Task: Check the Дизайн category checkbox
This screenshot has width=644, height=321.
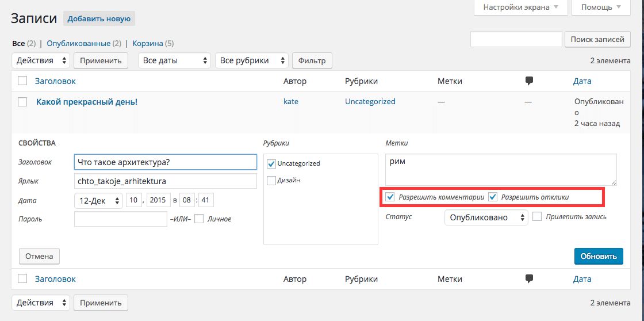Action: click(x=272, y=181)
